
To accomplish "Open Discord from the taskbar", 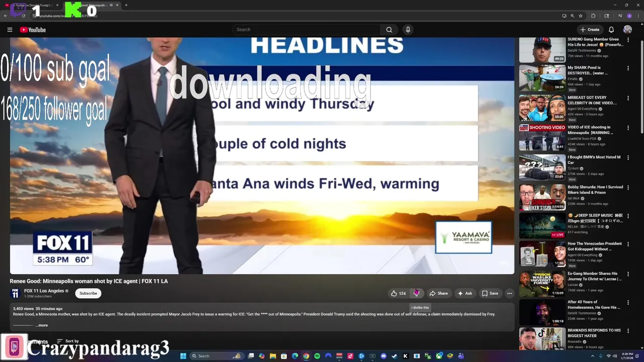I will (383, 356).
